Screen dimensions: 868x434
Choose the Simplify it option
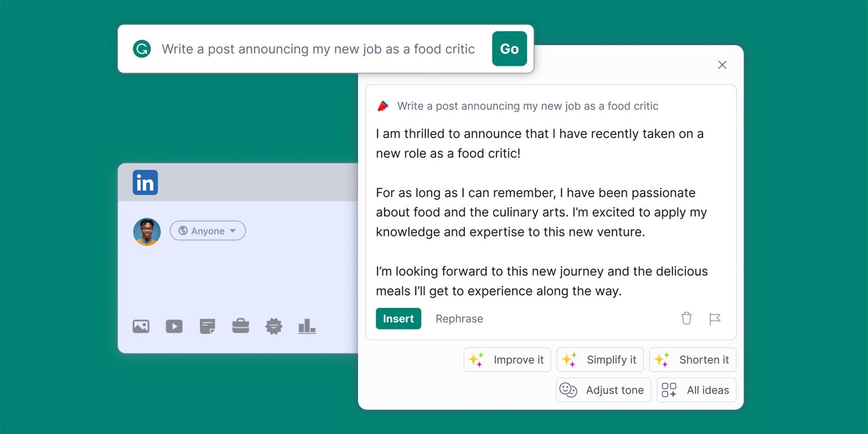pyautogui.click(x=600, y=360)
